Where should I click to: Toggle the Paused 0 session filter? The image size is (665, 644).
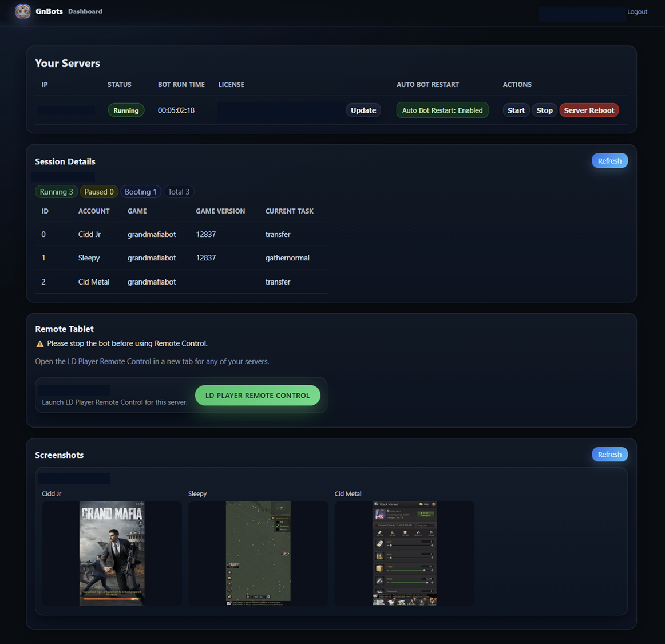tap(98, 192)
